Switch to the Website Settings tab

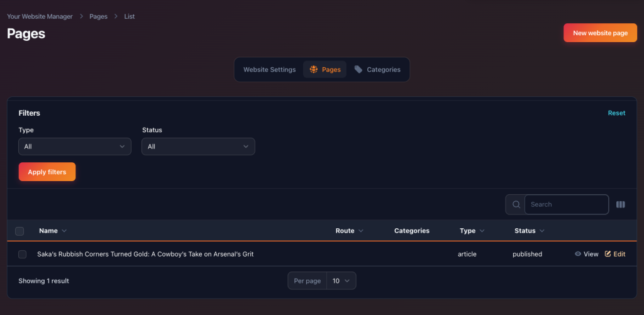click(269, 70)
